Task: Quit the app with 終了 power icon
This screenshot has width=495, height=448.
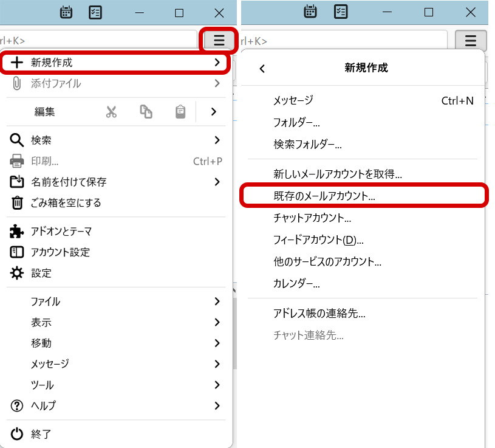Action: pyautogui.click(x=41, y=434)
